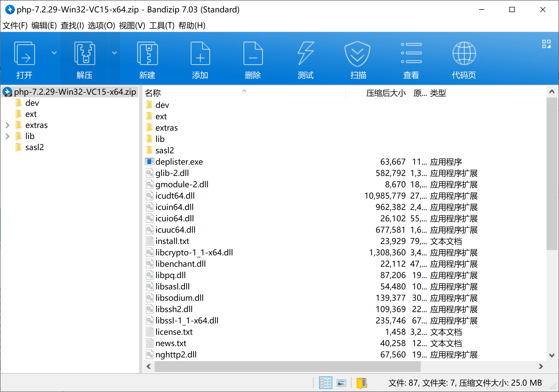
Task: Sort by 类型 column header
Action: (x=438, y=93)
